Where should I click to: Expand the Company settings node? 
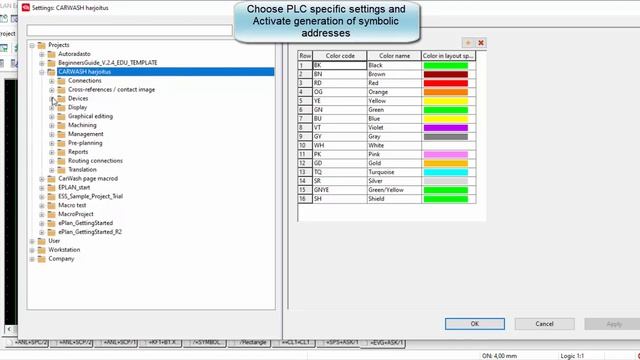32,259
